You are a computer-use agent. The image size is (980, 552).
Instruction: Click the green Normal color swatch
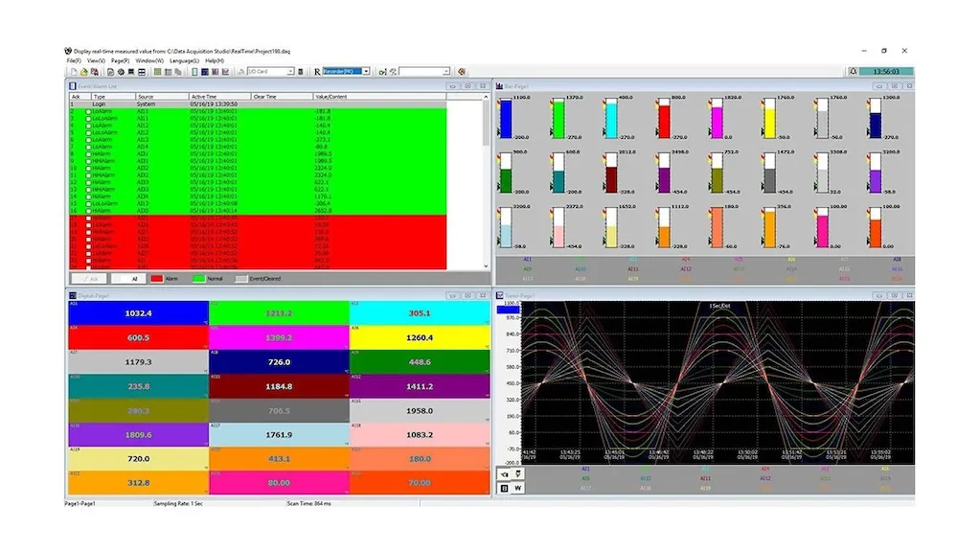[x=198, y=279]
